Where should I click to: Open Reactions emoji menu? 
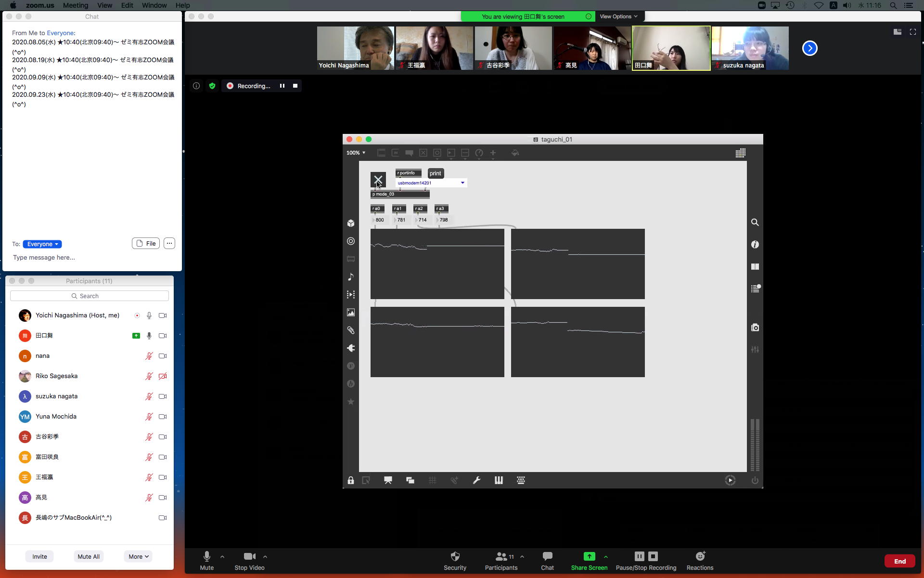point(700,556)
